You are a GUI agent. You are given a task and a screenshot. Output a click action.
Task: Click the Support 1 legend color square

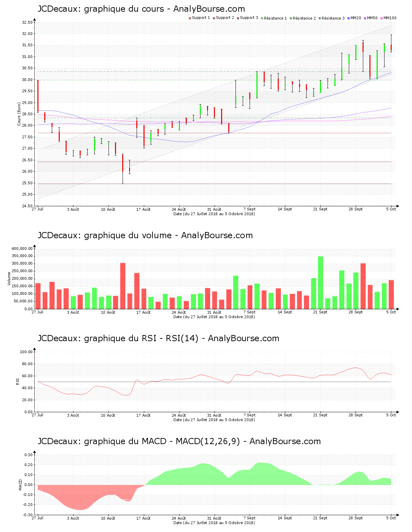point(190,18)
